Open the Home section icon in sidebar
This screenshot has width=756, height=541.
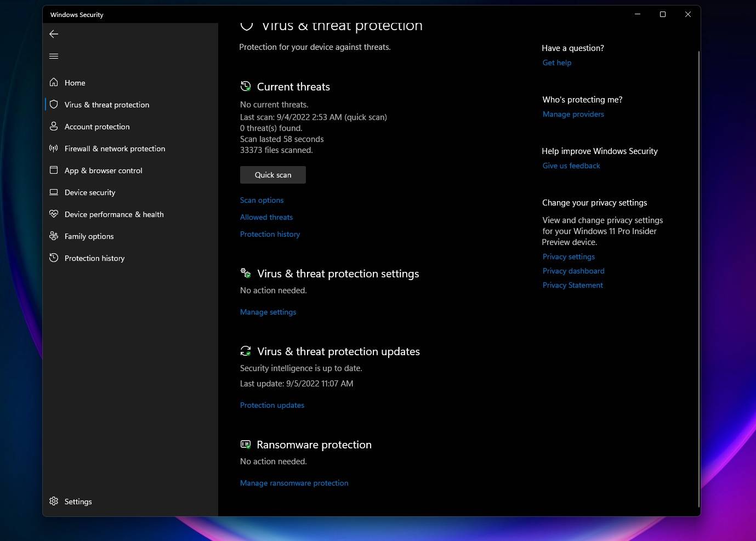54,82
